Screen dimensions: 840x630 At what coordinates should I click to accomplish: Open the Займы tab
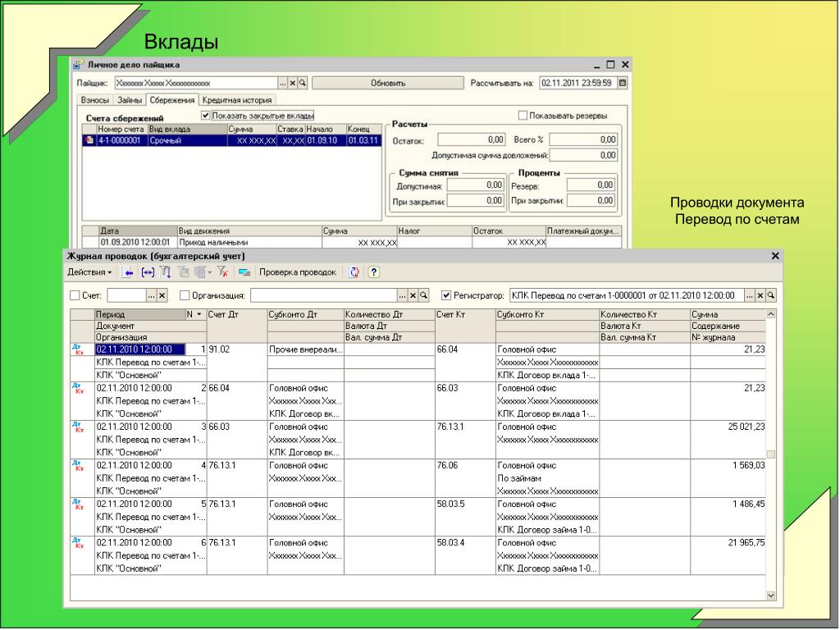coord(130,100)
